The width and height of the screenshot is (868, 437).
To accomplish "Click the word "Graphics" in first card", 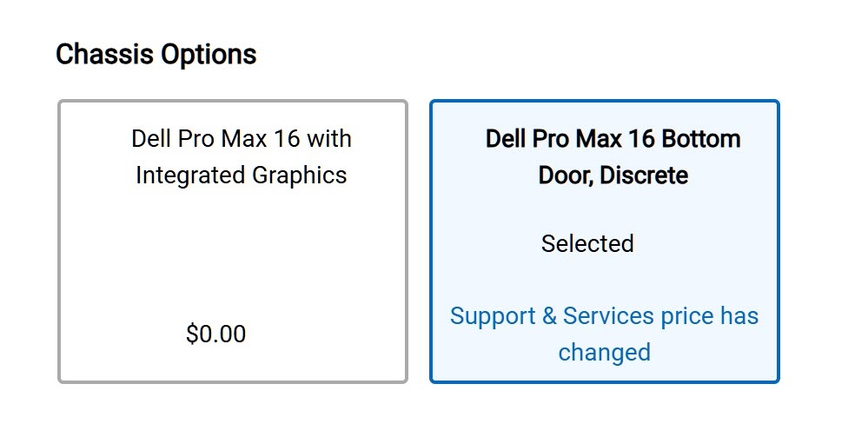I will pyautogui.click(x=299, y=175).
